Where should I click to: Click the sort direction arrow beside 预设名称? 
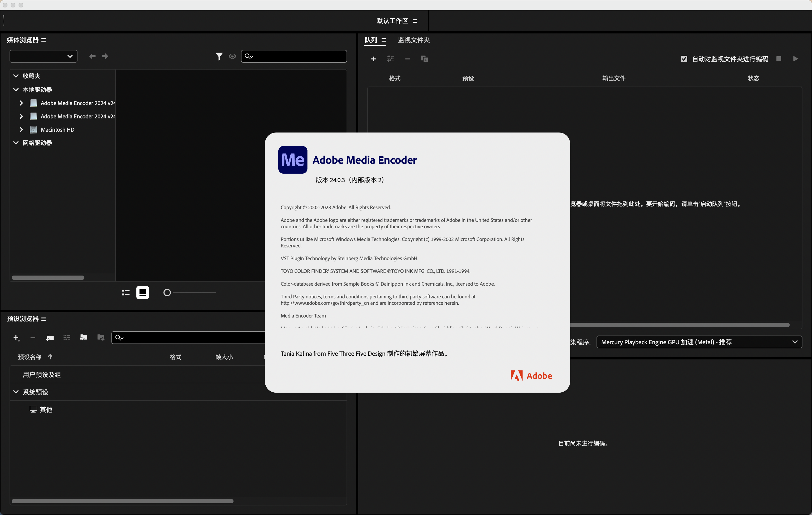50,357
